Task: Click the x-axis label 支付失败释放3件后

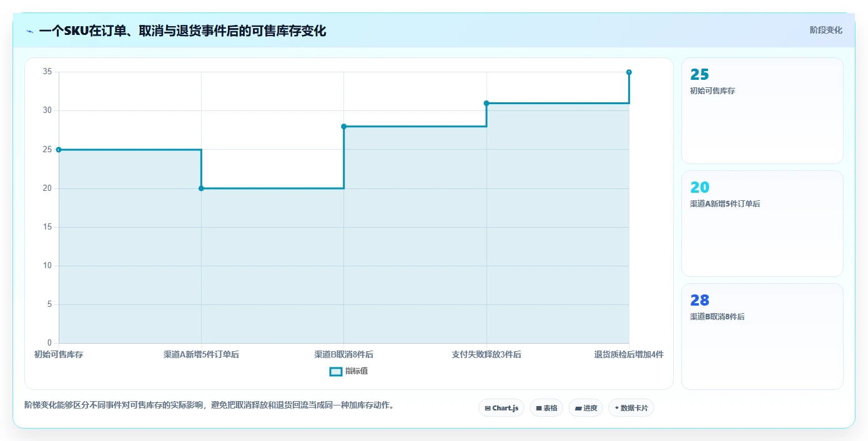Action: pos(486,354)
